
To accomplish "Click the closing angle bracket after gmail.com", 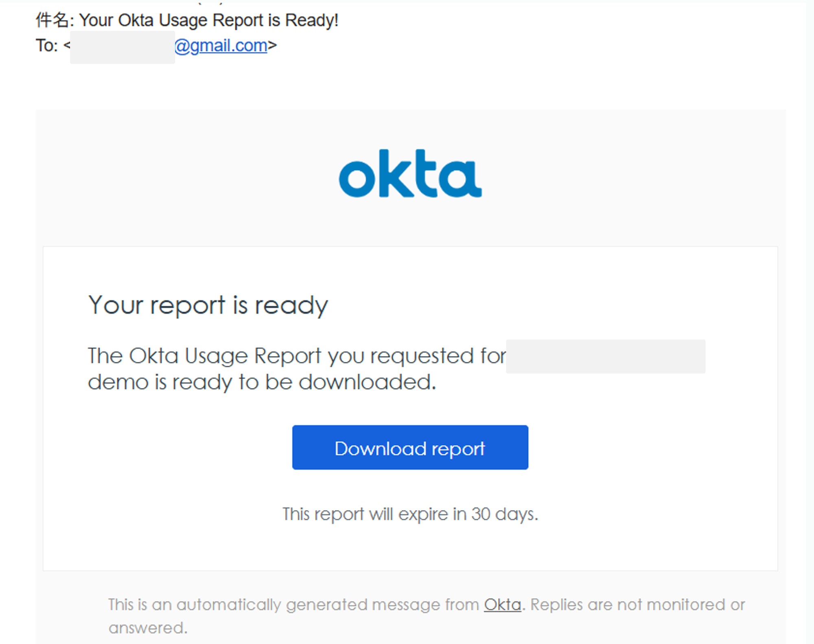I will (272, 46).
